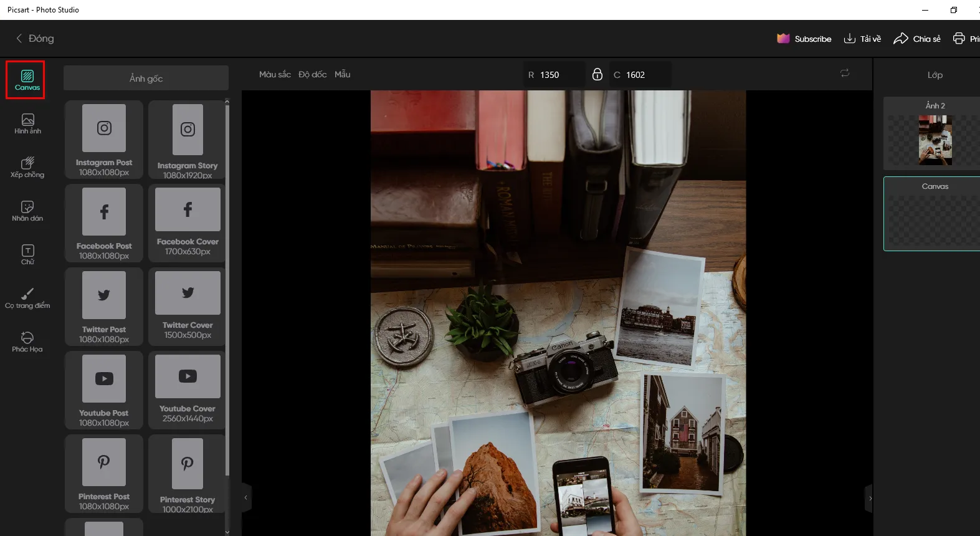Choose the Youtube Cover canvas preset
Viewport: 980px width, 536px height.
point(188,390)
